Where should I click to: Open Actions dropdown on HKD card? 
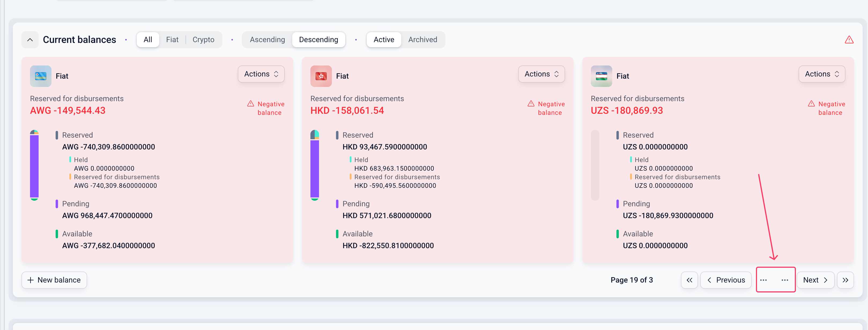click(541, 74)
